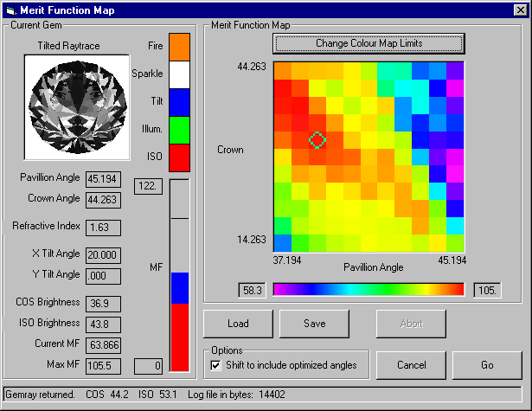This screenshot has width=532, height=411.
Task: Click the MF bar upper limit field 122.
Action: coord(148,186)
